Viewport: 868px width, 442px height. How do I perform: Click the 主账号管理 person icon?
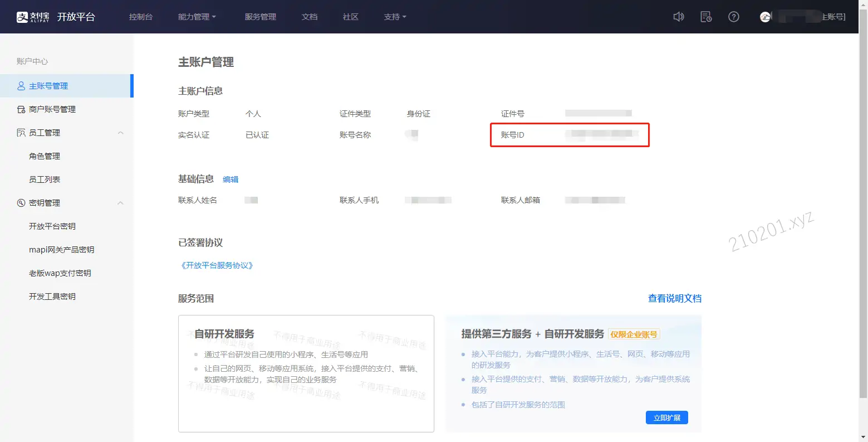[x=21, y=86]
